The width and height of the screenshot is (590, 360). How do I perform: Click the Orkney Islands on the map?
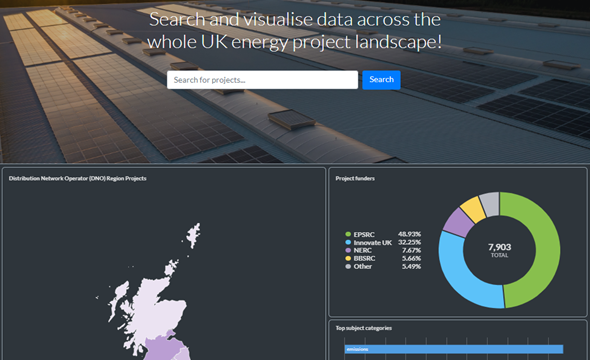171,267
